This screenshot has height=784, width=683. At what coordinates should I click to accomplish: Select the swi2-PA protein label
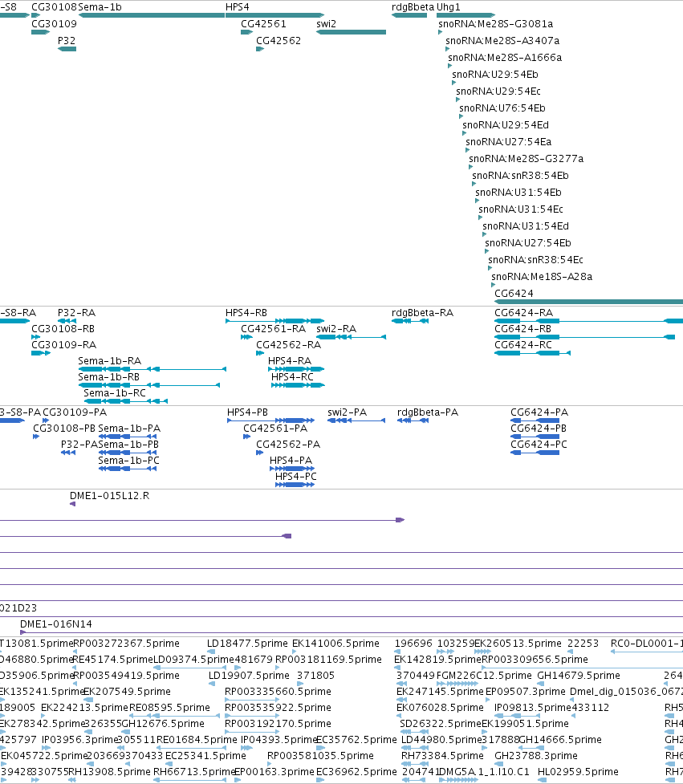point(347,412)
